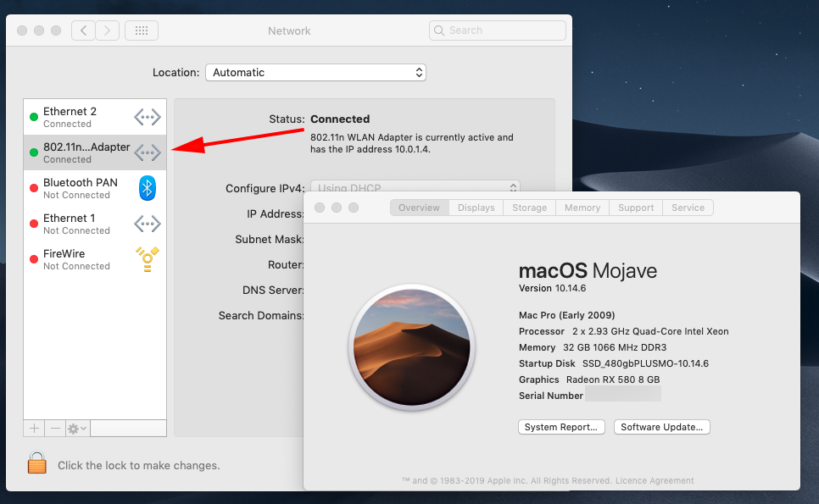Screen dimensions: 819x504
Task: Click the red status dot beside Bluetooth PAN
Action: click(34, 188)
